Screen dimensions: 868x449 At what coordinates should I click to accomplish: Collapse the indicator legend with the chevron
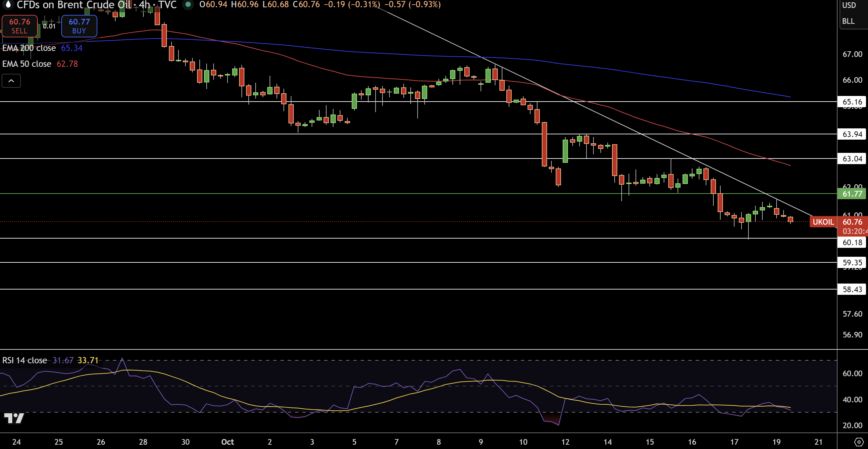(11, 81)
